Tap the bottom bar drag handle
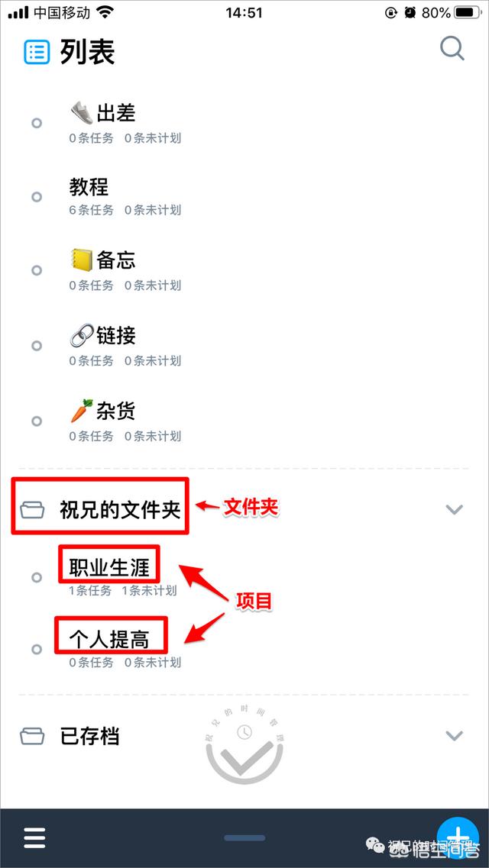Image resolution: width=489 pixels, height=868 pixels. click(x=244, y=838)
